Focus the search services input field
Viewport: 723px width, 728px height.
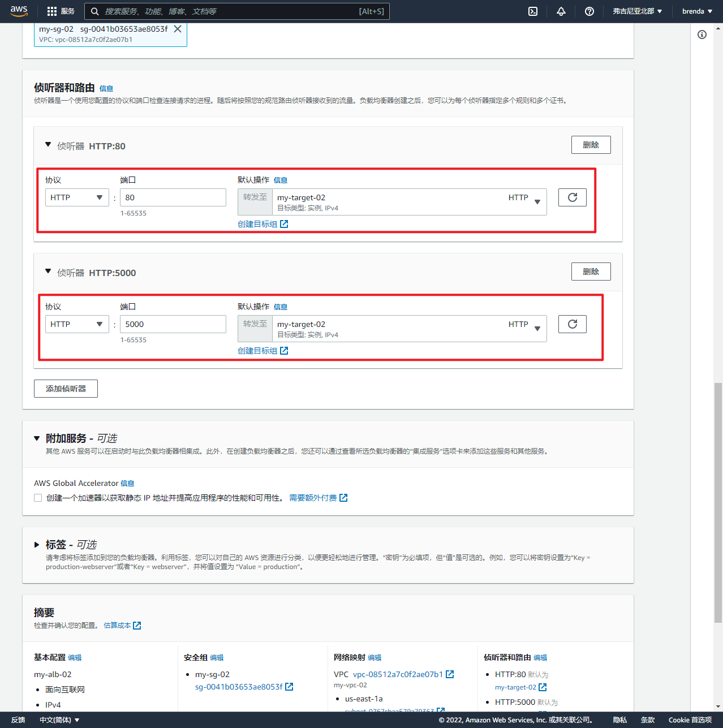tap(237, 11)
